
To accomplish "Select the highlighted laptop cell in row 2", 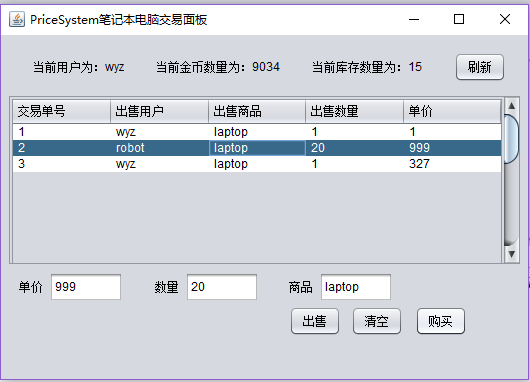I will [x=257, y=148].
